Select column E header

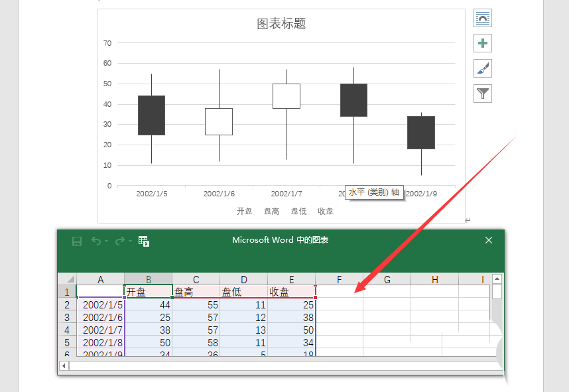point(291,279)
